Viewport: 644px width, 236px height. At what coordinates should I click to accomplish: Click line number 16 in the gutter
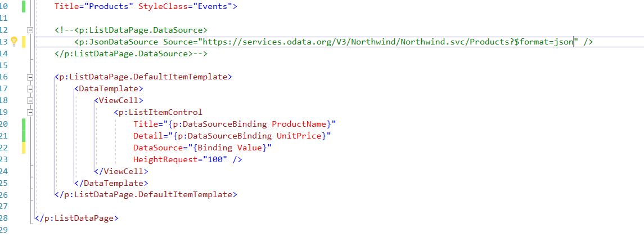click(x=4, y=77)
